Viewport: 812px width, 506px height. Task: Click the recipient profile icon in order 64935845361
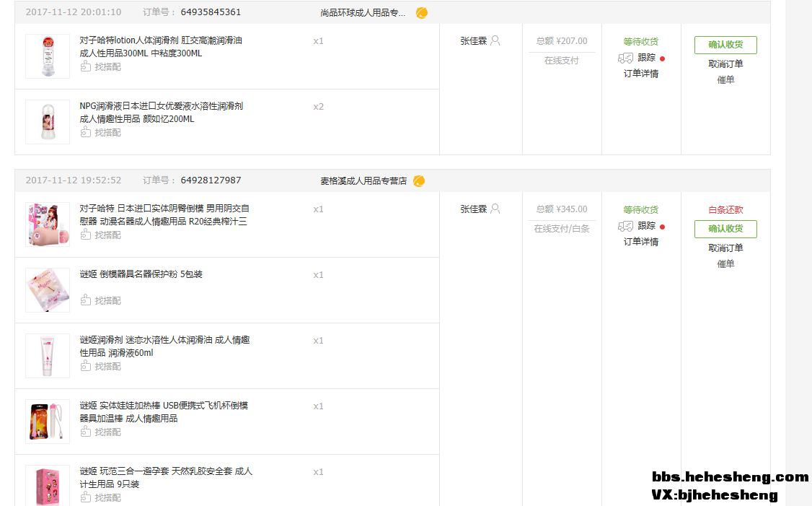495,41
